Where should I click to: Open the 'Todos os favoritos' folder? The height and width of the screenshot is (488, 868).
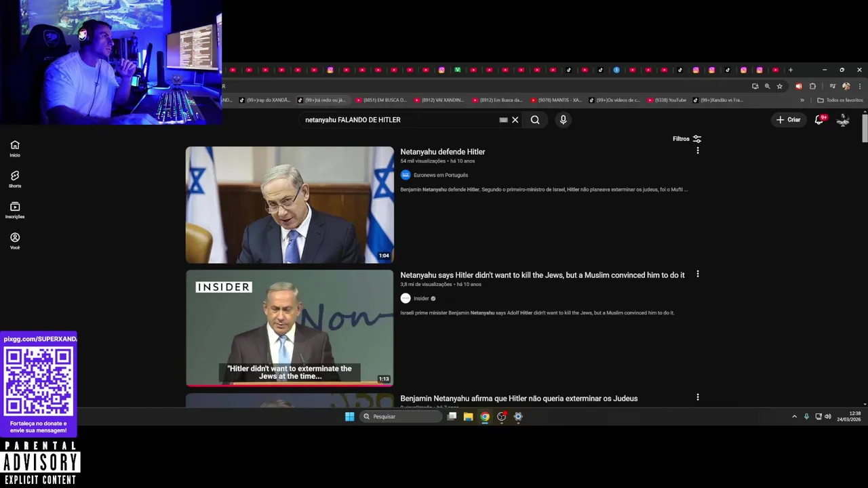pos(840,100)
